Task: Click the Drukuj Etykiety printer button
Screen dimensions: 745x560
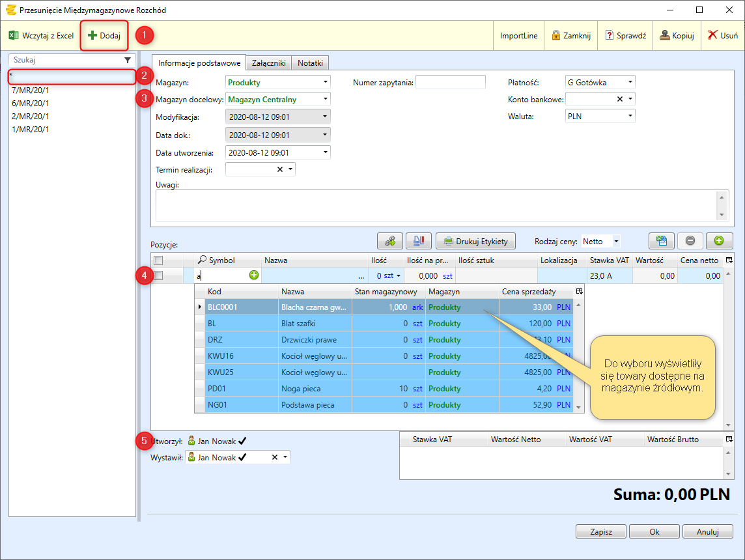Action: pos(475,241)
